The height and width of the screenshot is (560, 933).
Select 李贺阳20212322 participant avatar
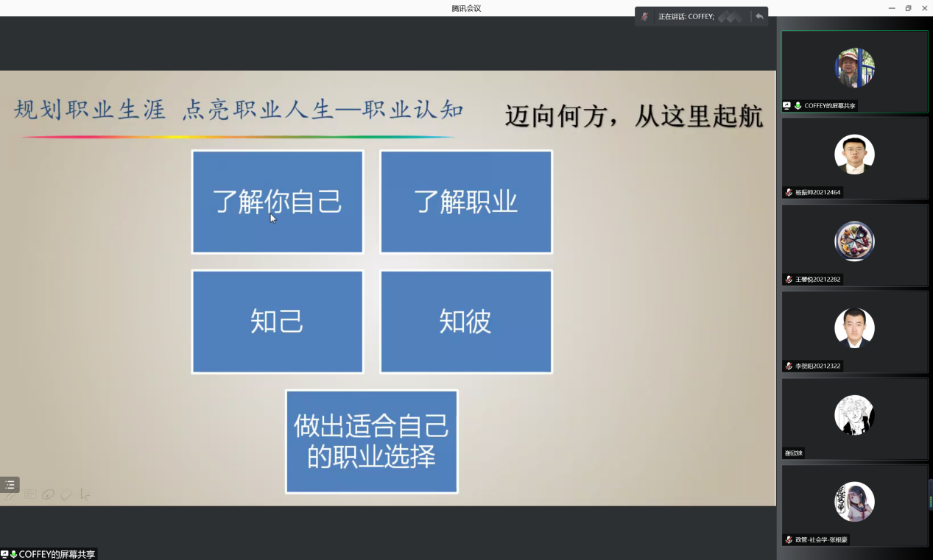point(854,327)
